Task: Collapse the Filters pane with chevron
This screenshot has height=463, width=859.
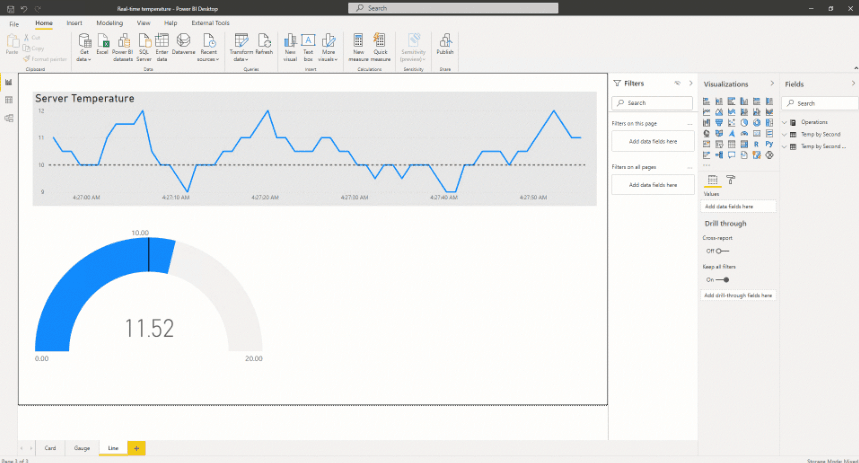Action: click(691, 83)
